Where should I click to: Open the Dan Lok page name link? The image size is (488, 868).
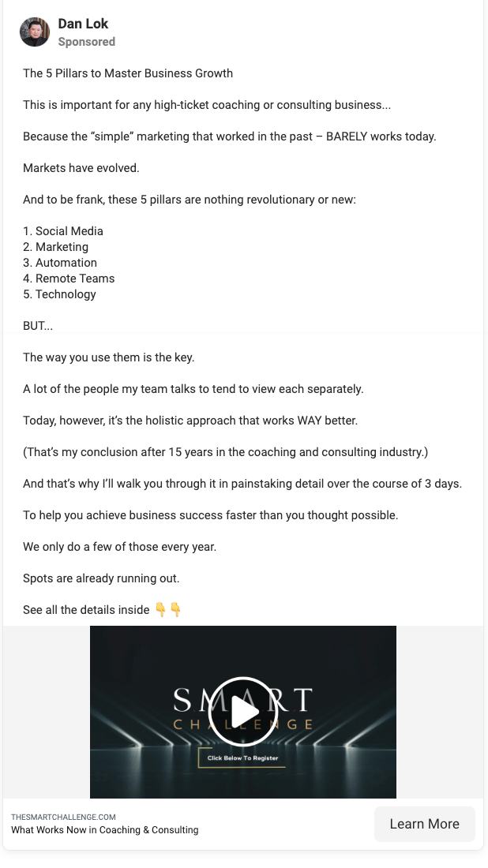pos(83,24)
